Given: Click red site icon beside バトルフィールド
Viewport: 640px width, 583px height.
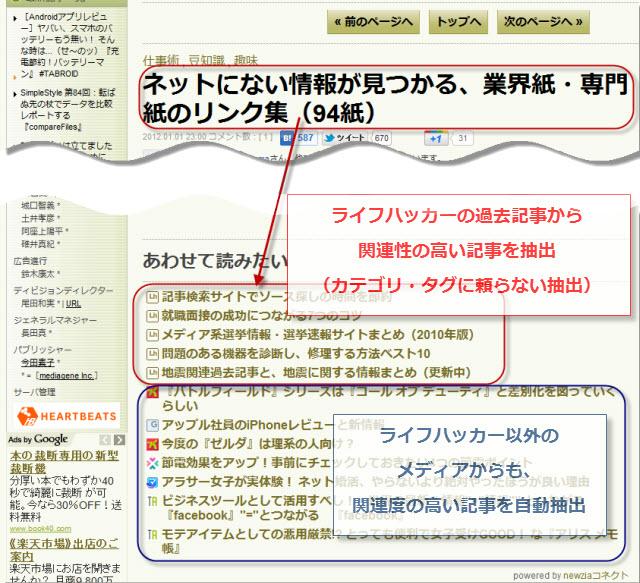Looking at the screenshot, I should (152, 392).
